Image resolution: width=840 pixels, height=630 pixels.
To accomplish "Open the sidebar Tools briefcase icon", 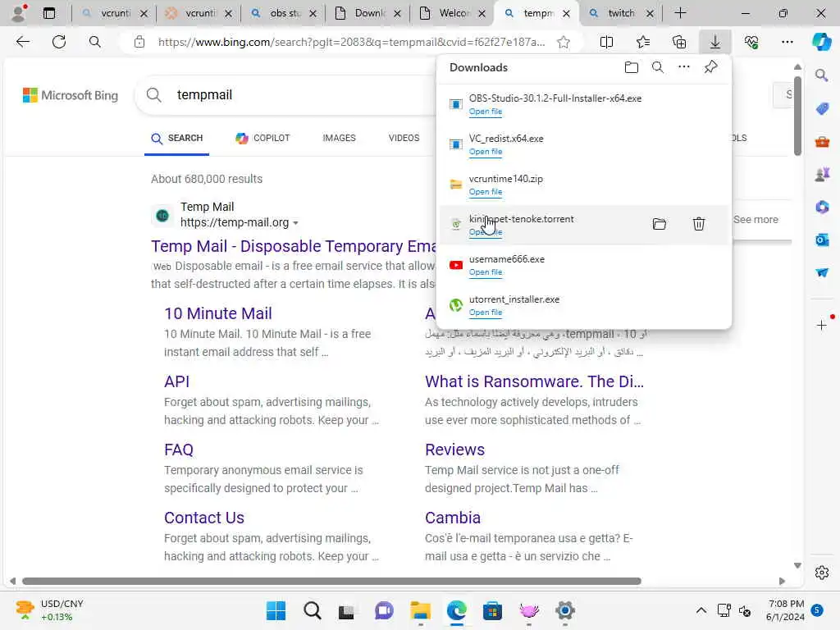I will coord(822,141).
